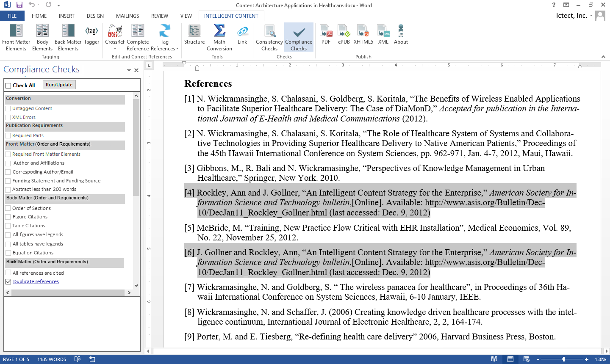Tick Author and Affiliations checkbox
Screen dimensions: 610x364
[8, 163]
